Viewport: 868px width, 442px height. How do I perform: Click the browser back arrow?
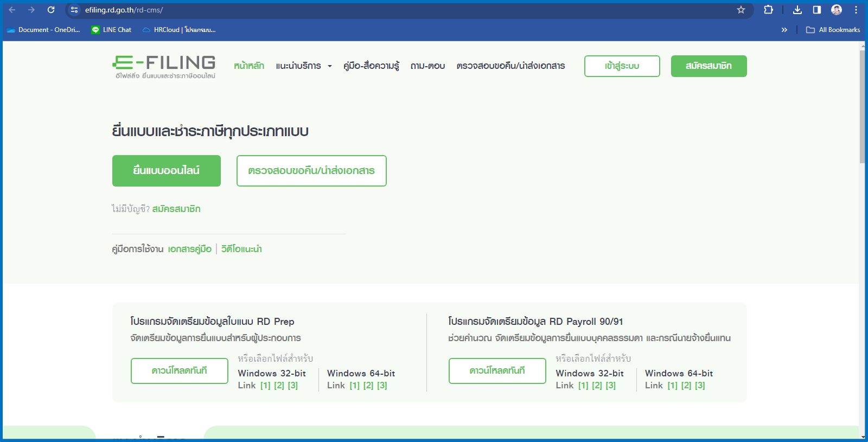tap(12, 10)
